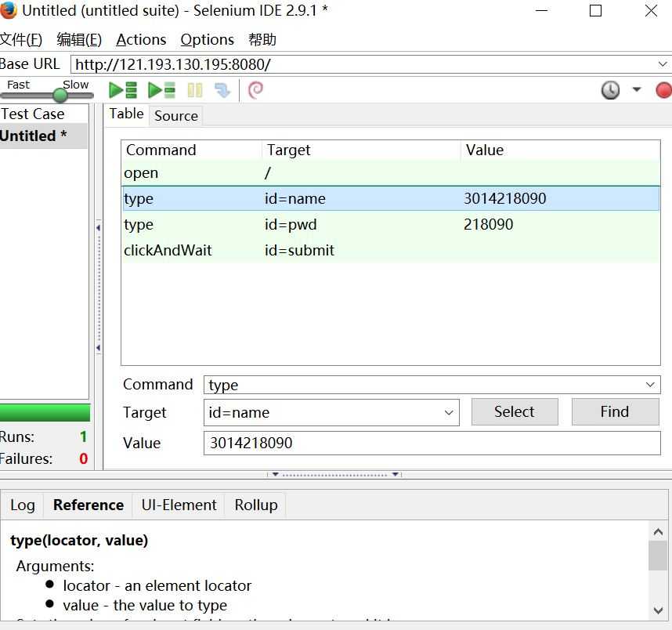The width and height of the screenshot is (672, 630).
Task: Minimize the Selenium IDE window
Action: click(x=542, y=10)
